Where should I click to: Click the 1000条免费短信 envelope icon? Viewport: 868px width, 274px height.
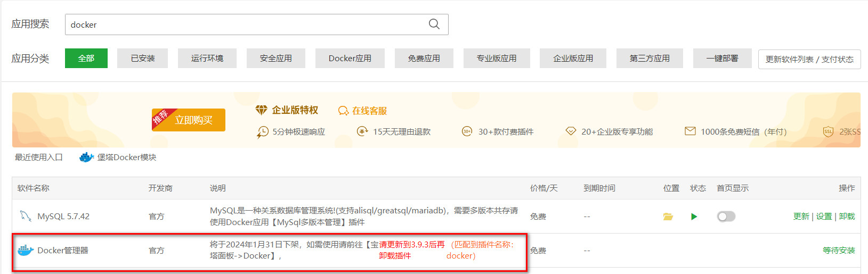[x=690, y=131]
